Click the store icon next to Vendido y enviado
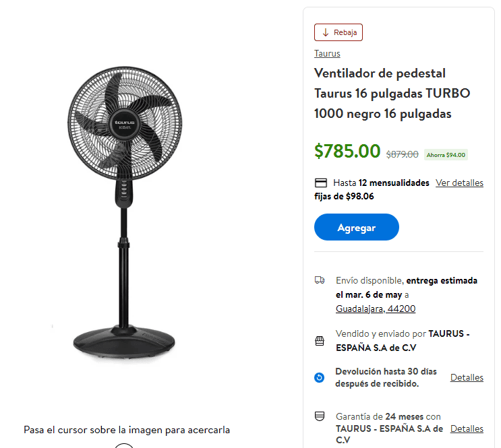 pyautogui.click(x=320, y=341)
